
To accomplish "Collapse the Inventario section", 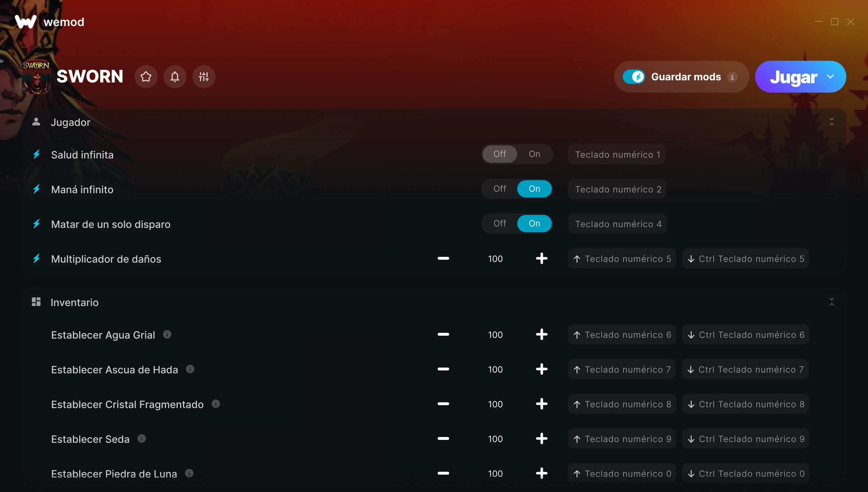I will pyautogui.click(x=832, y=302).
